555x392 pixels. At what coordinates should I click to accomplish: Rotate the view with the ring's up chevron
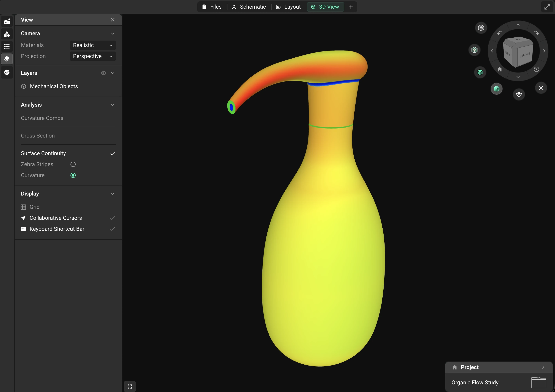(x=518, y=25)
